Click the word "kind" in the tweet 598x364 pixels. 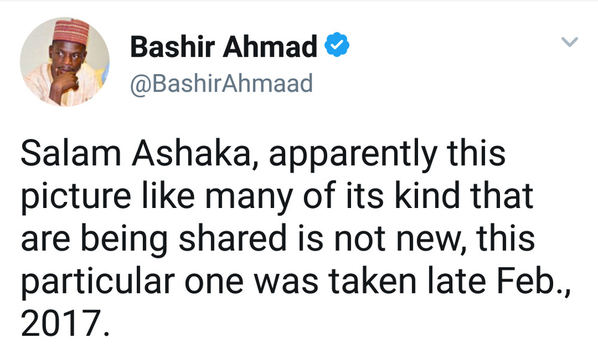click(x=427, y=195)
